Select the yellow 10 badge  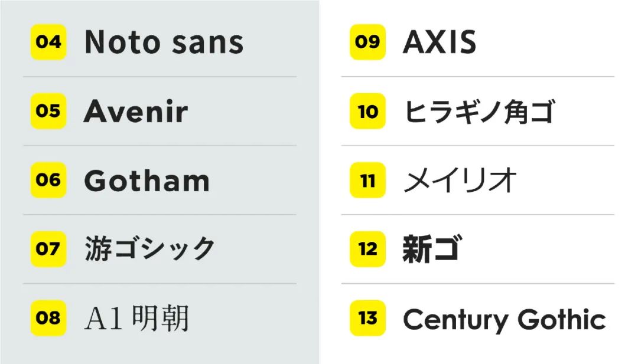click(x=367, y=111)
